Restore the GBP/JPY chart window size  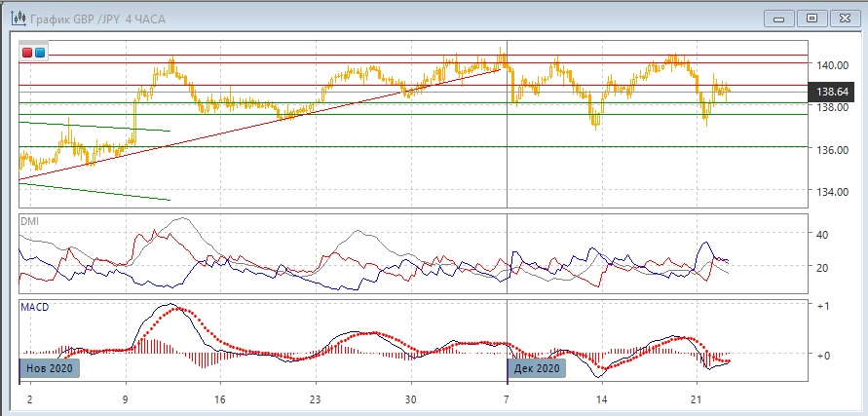coord(811,19)
